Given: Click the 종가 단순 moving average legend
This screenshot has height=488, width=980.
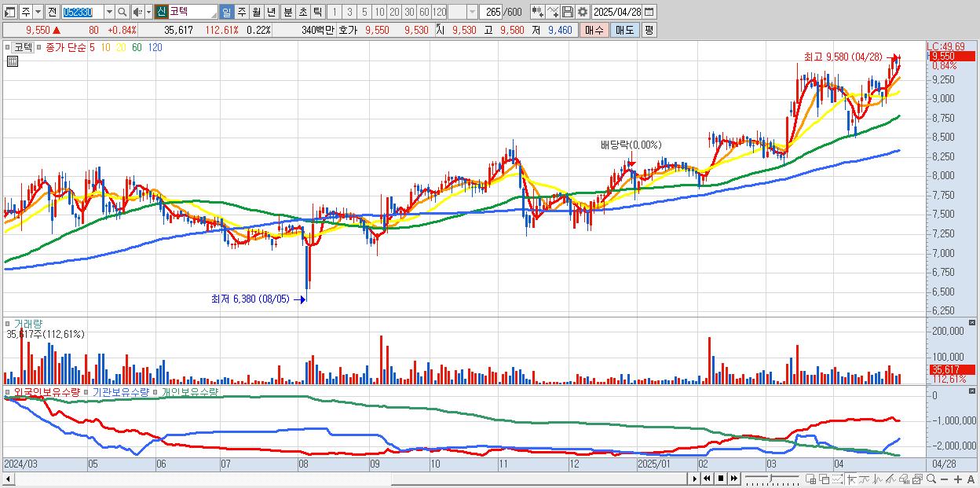Looking at the screenshot, I should point(65,47).
